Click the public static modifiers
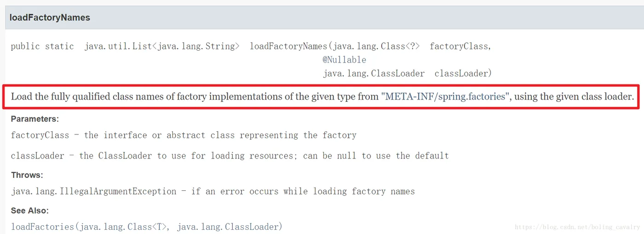This screenshot has height=234, width=644. (42, 47)
